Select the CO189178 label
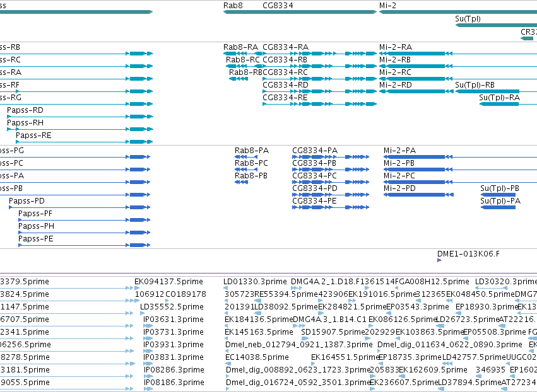537x392 pixels. click(186, 294)
